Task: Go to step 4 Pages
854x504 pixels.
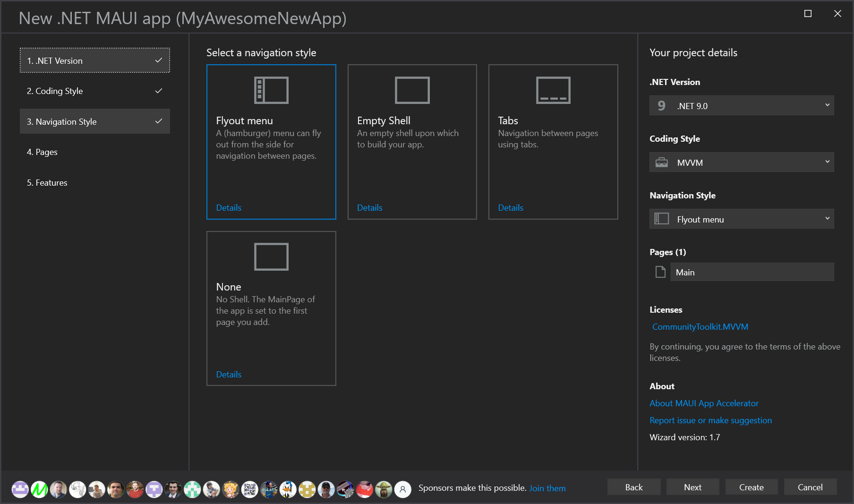Action: [x=95, y=152]
